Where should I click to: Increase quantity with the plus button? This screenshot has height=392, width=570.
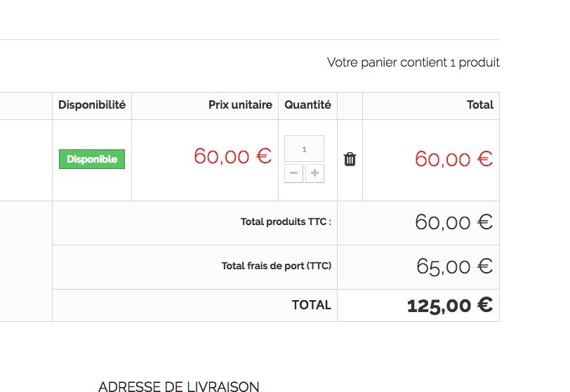point(314,173)
